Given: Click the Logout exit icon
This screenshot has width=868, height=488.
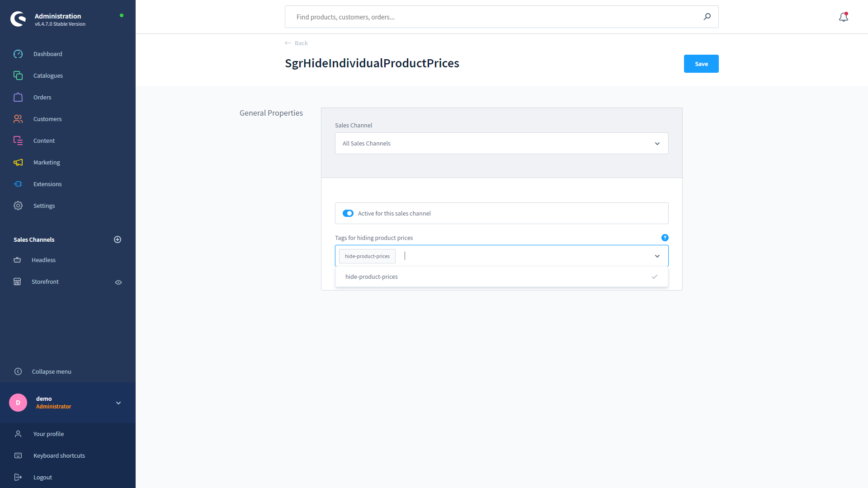Looking at the screenshot, I should coord(18,477).
